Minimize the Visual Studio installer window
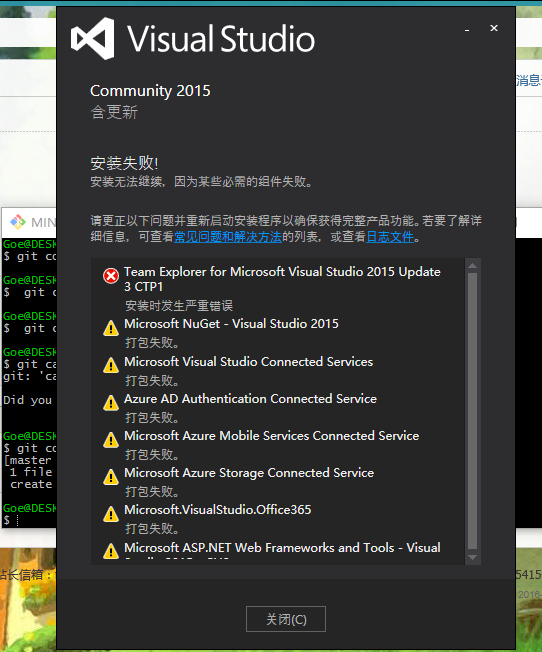This screenshot has width=542, height=652. (467, 29)
